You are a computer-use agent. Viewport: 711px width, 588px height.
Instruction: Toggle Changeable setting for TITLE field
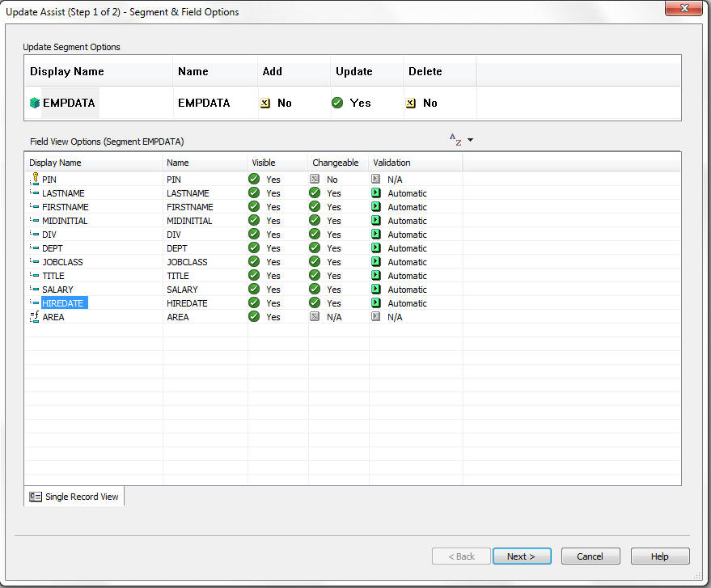point(315,276)
